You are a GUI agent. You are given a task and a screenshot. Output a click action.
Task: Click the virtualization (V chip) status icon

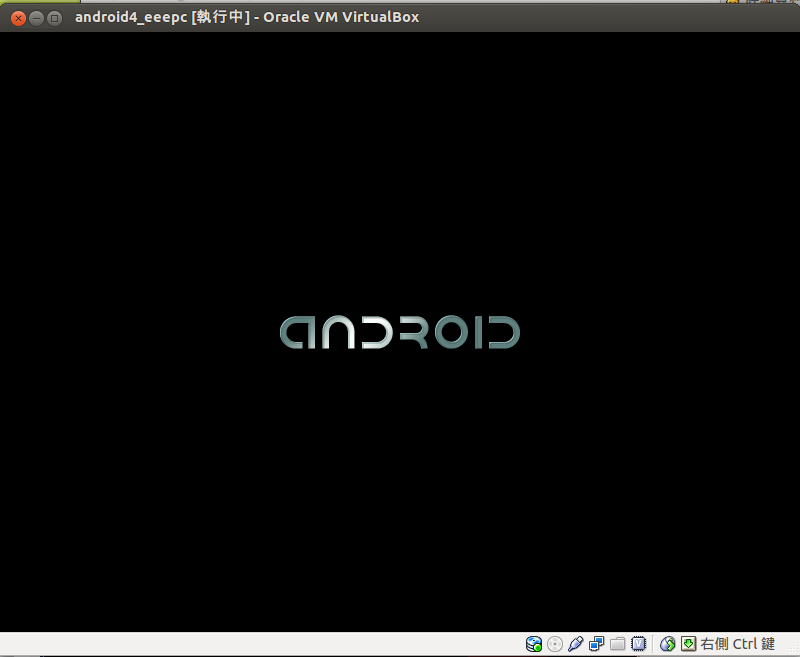point(638,644)
